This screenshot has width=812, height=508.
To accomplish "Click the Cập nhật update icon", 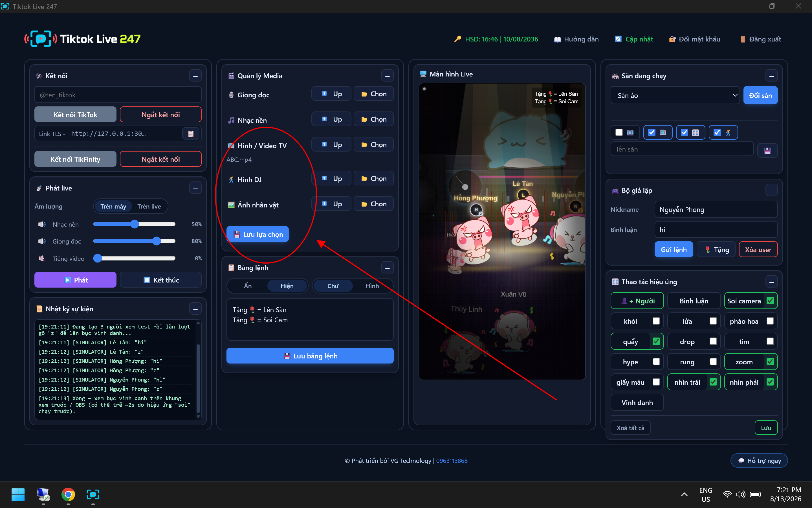I will click(x=618, y=39).
